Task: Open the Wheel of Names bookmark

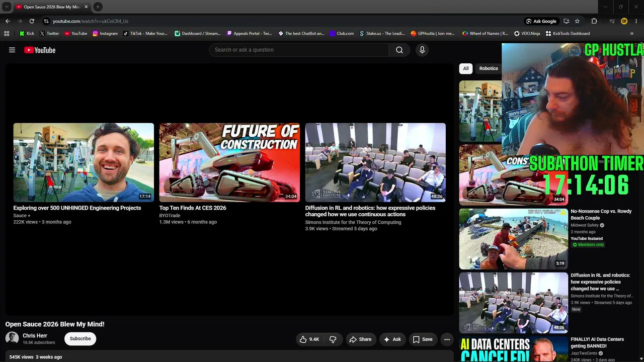Action: (x=485, y=34)
